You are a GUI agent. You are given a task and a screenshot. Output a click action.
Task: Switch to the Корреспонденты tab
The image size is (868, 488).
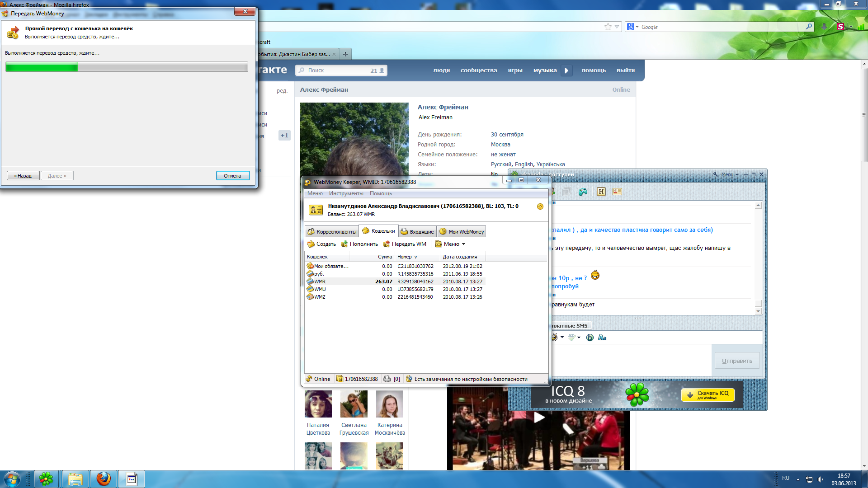tap(332, 231)
